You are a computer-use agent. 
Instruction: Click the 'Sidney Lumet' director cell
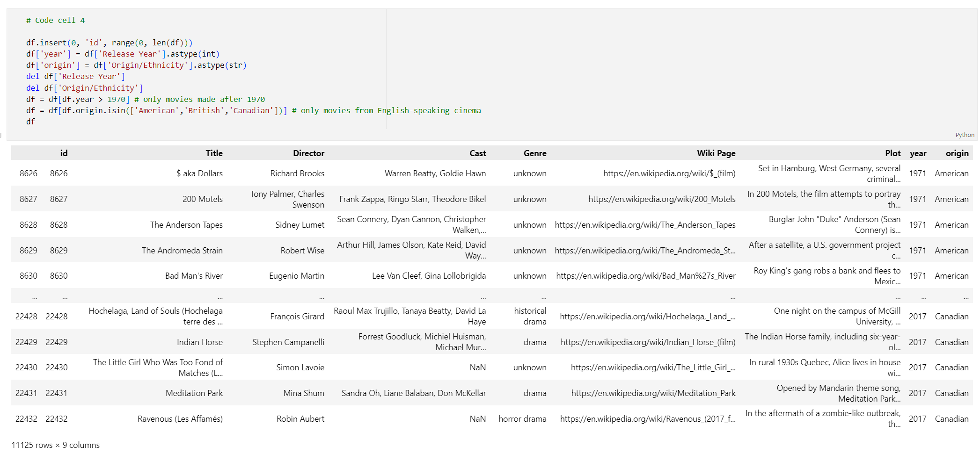(x=300, y=225)
